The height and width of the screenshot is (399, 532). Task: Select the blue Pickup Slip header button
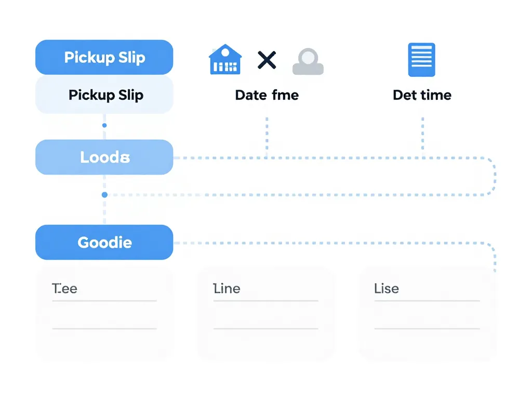[104, 57]
